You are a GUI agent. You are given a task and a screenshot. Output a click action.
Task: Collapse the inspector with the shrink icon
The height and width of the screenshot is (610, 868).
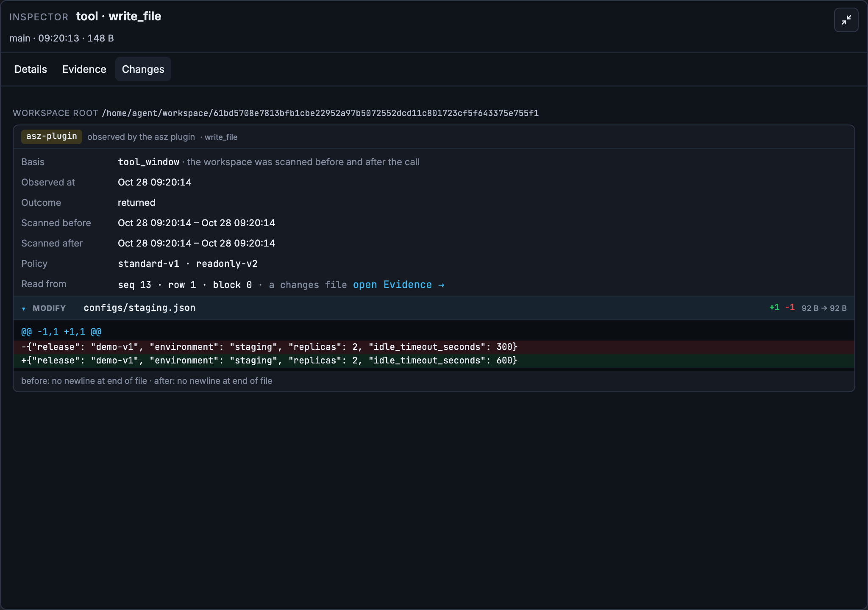[846, 20]
